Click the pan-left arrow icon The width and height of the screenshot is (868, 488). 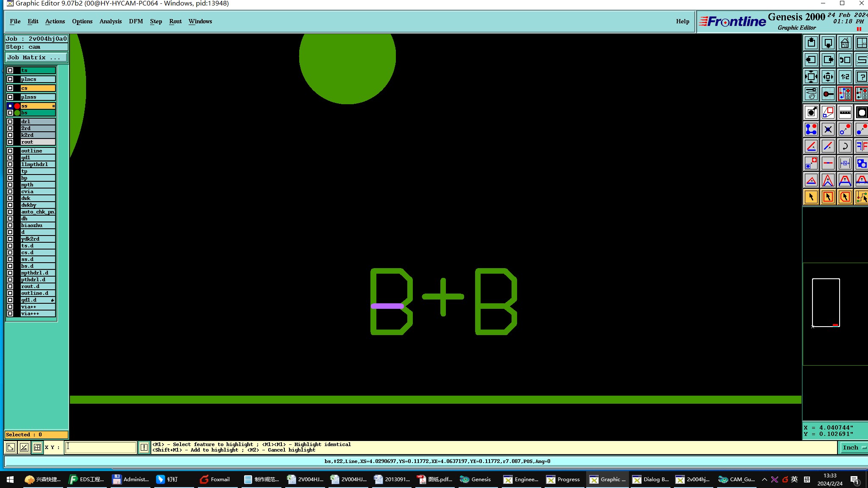tap(811, 60)
